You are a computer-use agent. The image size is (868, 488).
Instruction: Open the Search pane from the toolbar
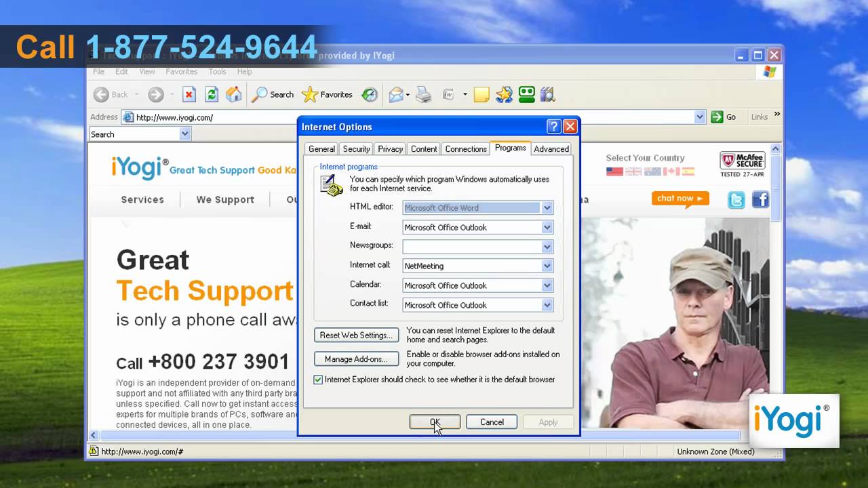pos(273,95)
